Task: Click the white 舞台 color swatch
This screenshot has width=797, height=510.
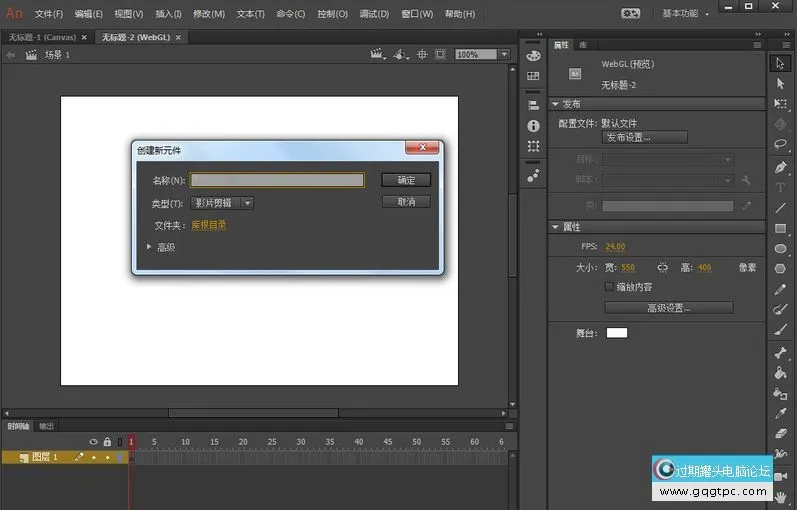Action: click(x=617, y=332)
